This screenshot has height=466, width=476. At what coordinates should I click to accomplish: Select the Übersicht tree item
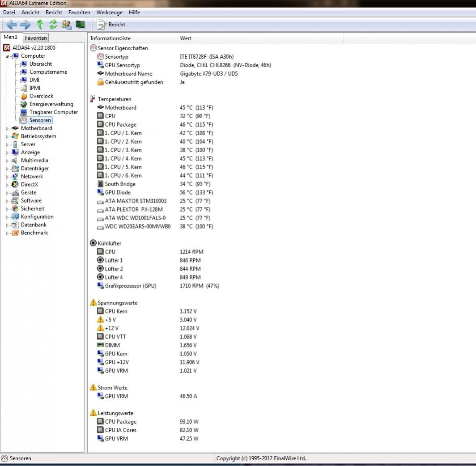click(41, 64)
